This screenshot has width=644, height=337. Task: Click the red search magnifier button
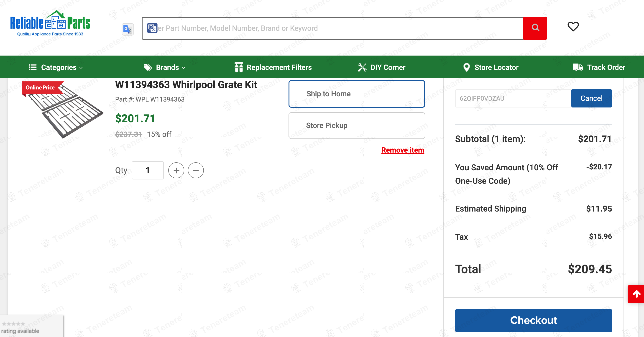click(535, 28)
